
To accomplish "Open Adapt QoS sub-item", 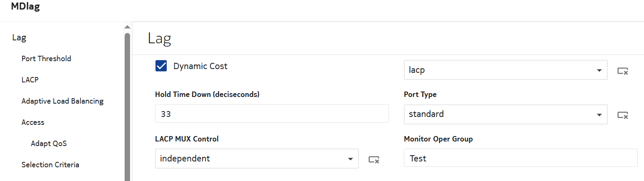I will [49, 144].
